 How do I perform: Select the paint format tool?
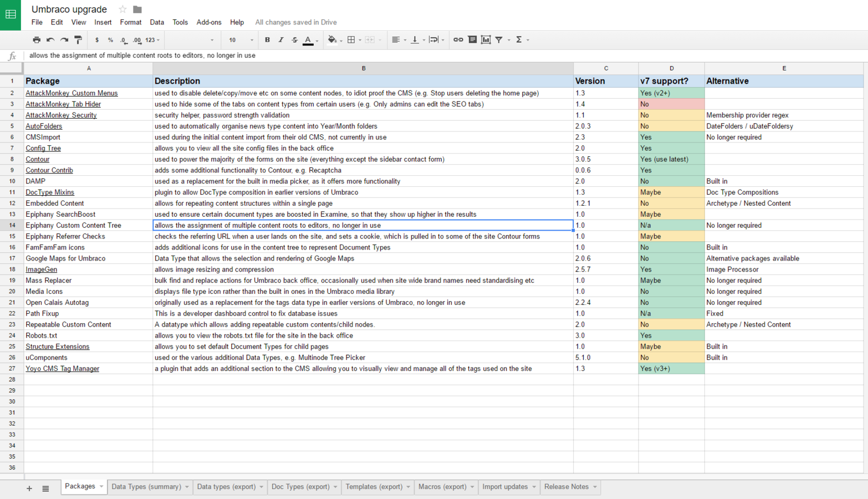[78, 40]
